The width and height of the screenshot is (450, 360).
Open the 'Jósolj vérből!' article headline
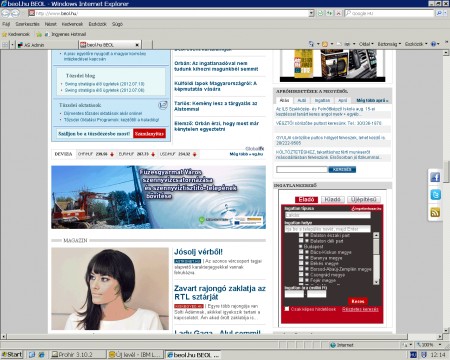(x=198, y=252)
